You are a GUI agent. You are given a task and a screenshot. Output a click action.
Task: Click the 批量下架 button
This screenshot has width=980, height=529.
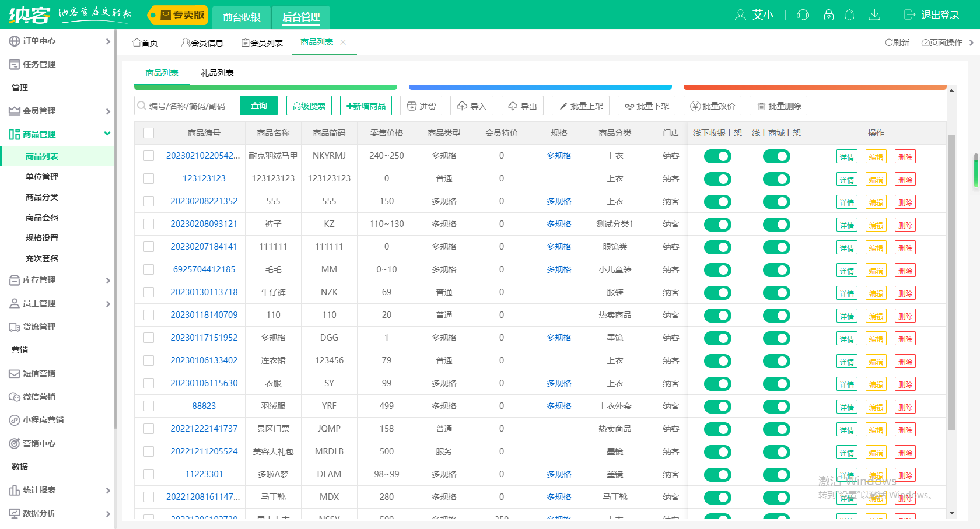click(646, 106)
